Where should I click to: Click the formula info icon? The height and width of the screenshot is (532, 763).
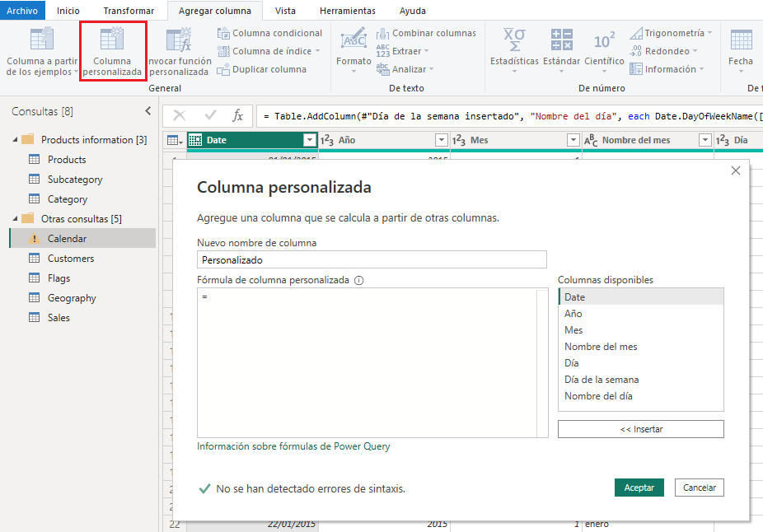[x=358, y=280]
